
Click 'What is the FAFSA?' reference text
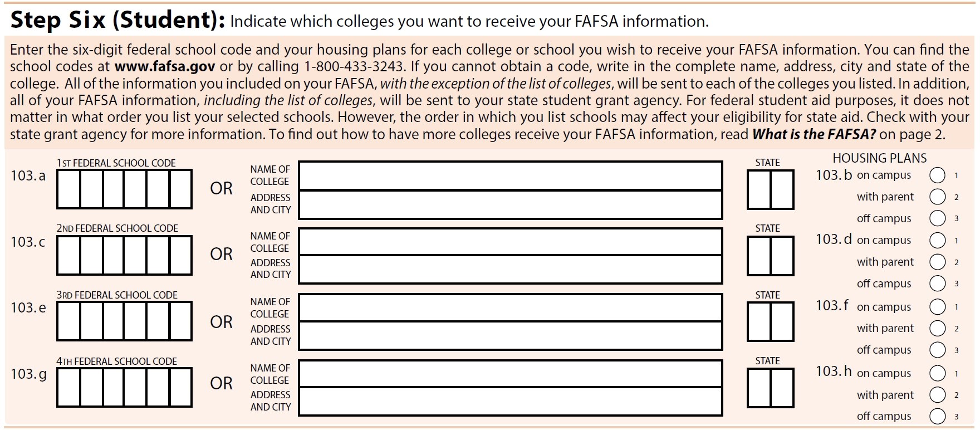point(814,135)
